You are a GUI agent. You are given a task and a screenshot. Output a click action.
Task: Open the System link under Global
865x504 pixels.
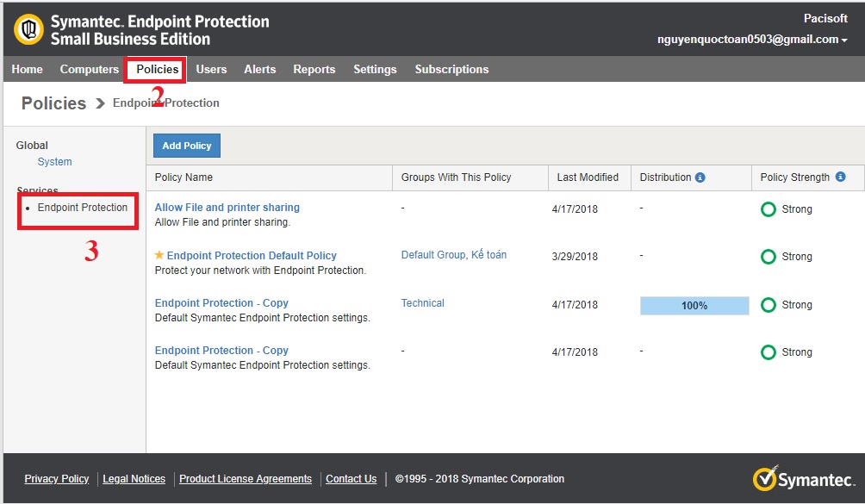click(54, 162)
